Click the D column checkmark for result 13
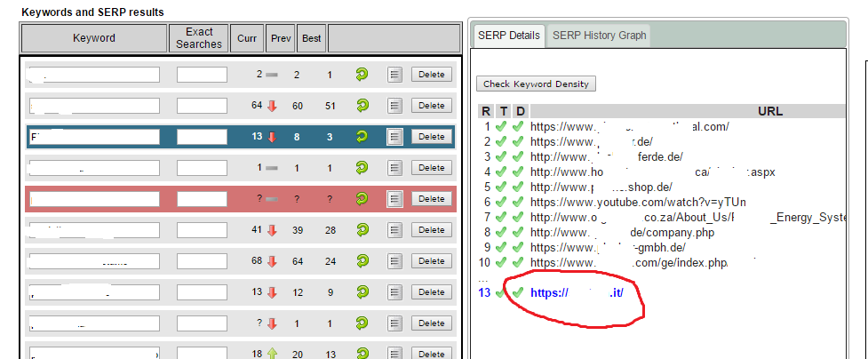 click(518, 292)
